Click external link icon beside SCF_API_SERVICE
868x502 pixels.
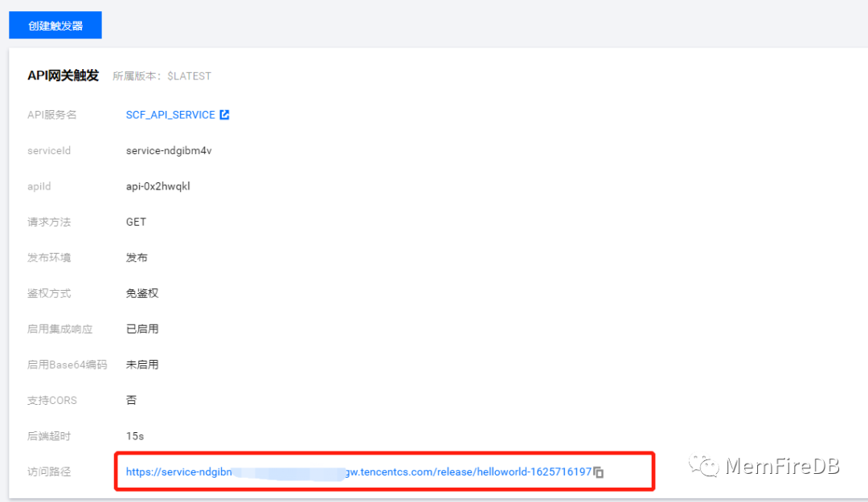(x=224, y=115)
